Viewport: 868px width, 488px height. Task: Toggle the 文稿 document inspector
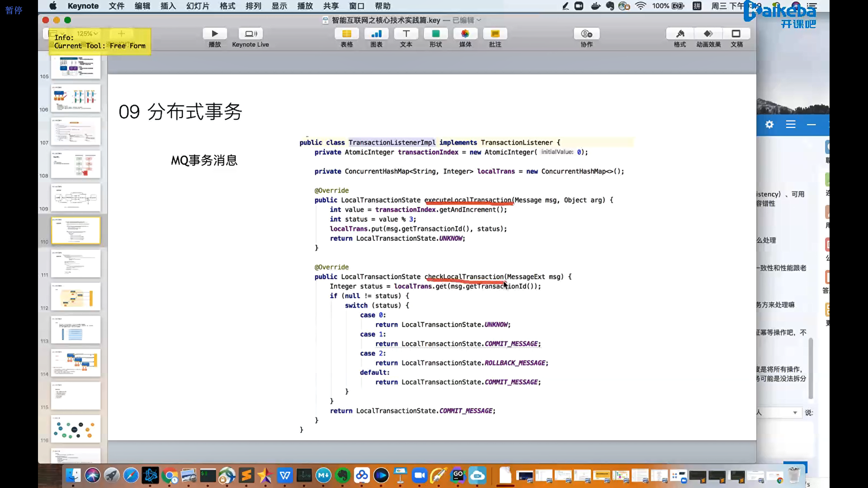tap(736, 34)
